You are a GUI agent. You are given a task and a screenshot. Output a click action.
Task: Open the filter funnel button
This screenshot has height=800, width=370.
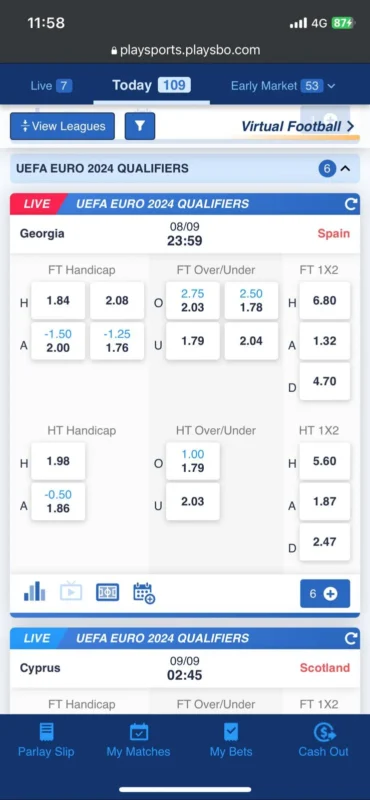tap(140, 126)
